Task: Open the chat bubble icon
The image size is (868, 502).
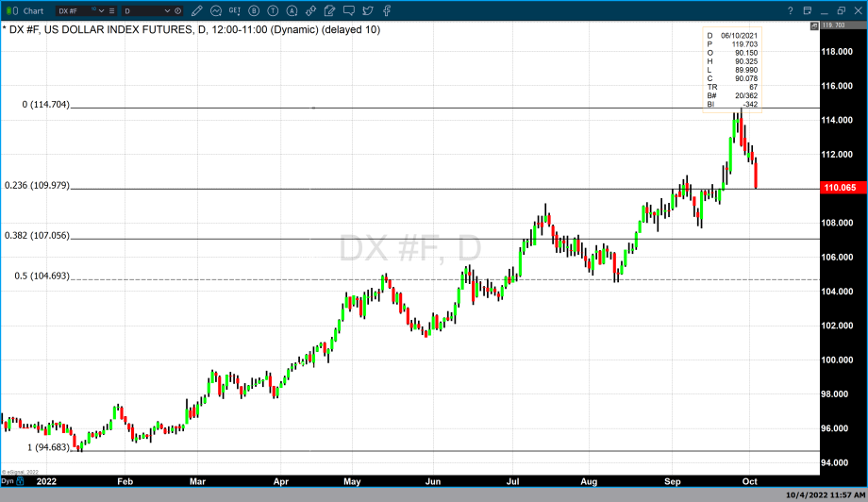Action: pyautogui.click(x=349, y=10)
